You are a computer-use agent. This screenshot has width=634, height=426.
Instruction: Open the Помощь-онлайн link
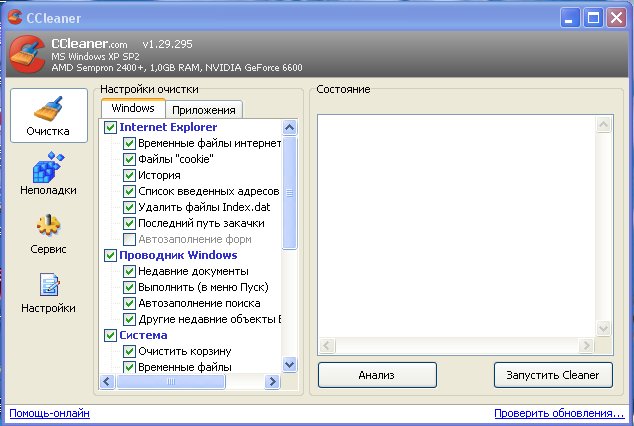49,413
